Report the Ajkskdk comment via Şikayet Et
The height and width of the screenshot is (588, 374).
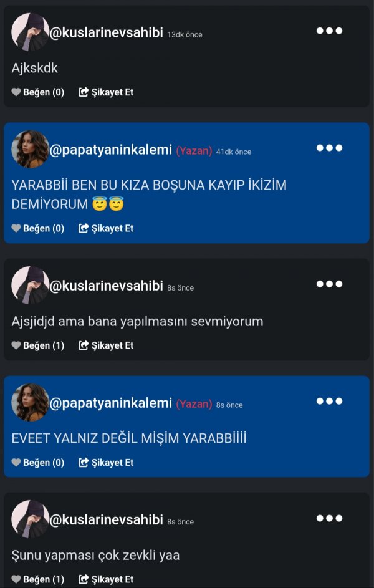click(106, 92)
